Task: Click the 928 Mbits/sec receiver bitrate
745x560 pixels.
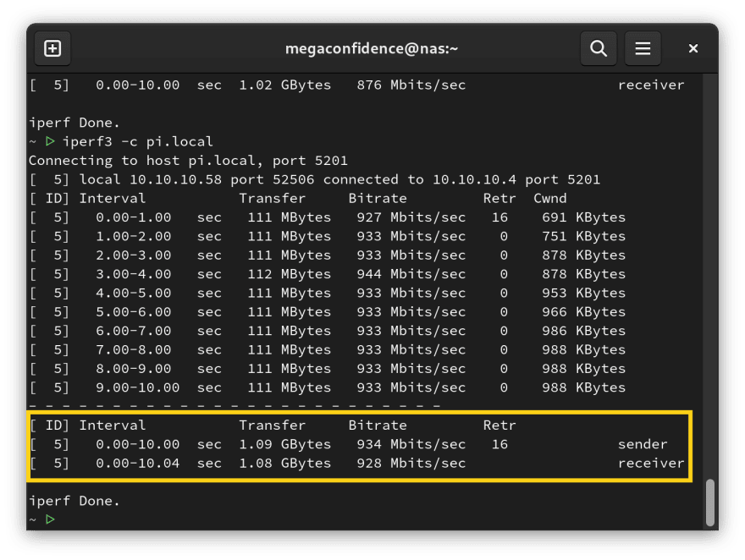Action: [411, 464]
